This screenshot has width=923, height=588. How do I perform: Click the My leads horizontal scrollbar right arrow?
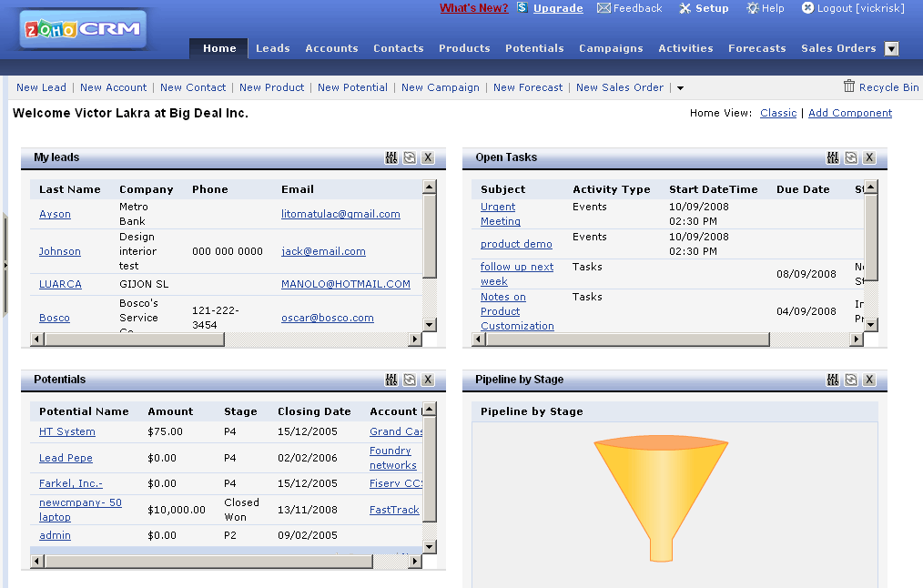[x=415, y=338]
